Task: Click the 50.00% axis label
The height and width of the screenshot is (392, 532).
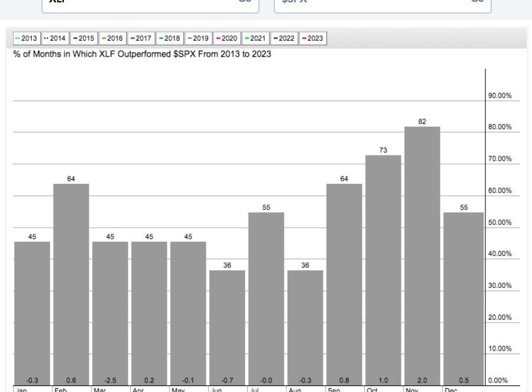Action: tap(499, 222)
